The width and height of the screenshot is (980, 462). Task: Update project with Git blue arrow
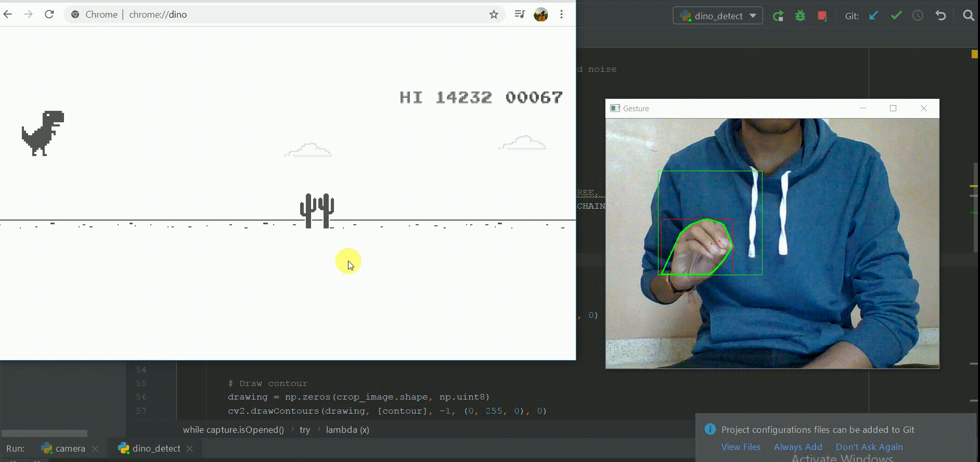(x=873, y=16)
